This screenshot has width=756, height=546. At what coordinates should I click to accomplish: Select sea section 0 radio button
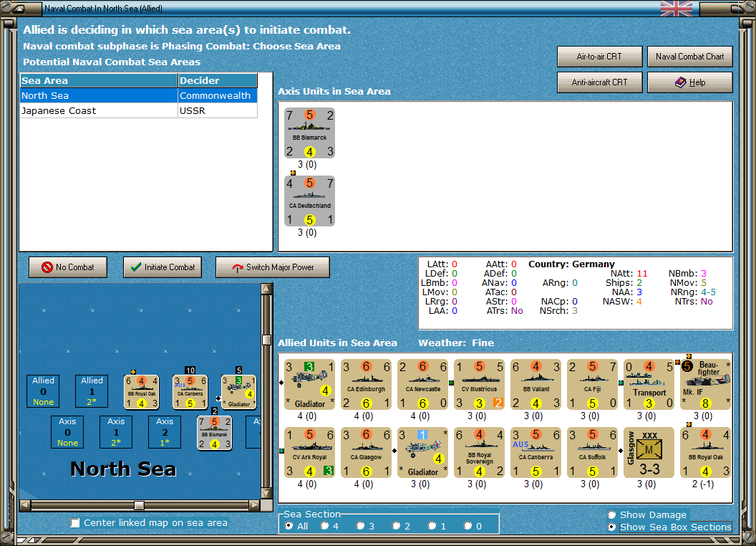pos(467,526)
